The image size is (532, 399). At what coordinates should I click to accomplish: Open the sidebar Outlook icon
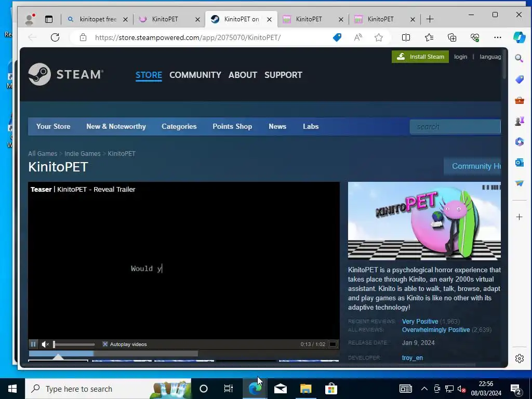coord(519,163)
